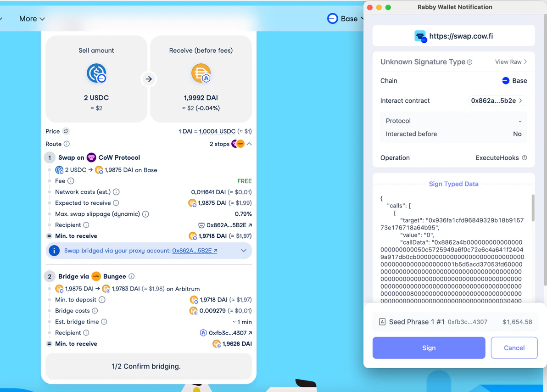Click the Bungee logo in step 2

pos(96,276)
